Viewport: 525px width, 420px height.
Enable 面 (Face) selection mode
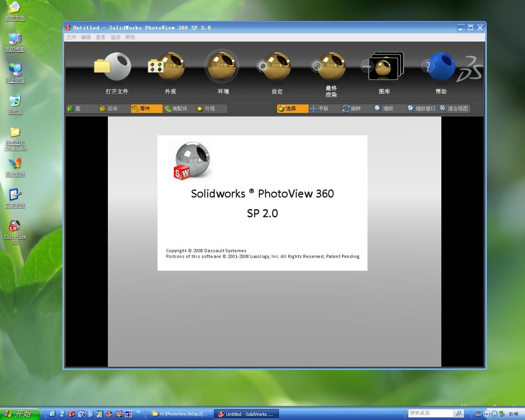(82, 109)
